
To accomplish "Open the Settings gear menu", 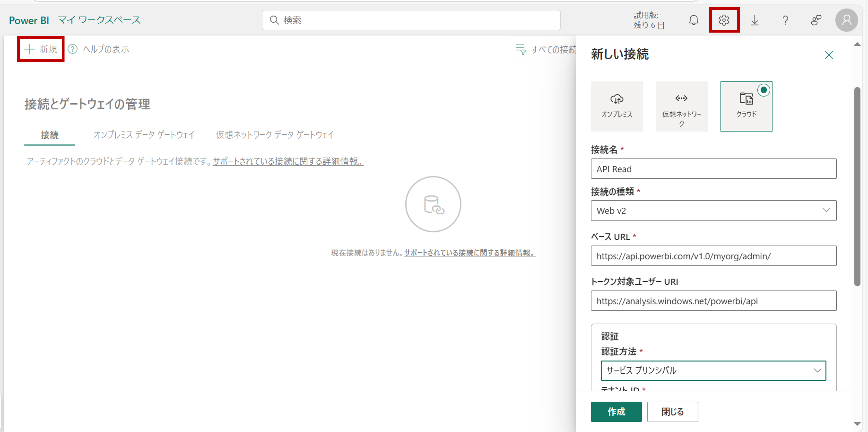I will tap(724, 20).
